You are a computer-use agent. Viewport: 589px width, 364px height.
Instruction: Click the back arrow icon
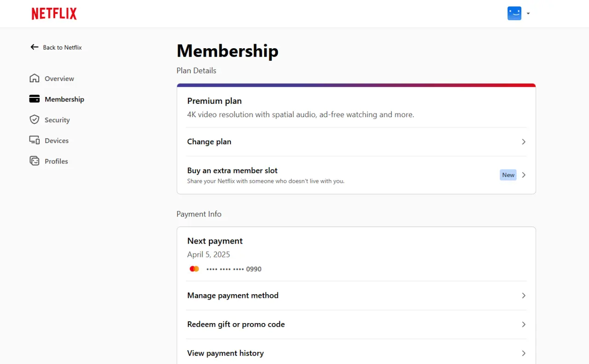point(35,47)
